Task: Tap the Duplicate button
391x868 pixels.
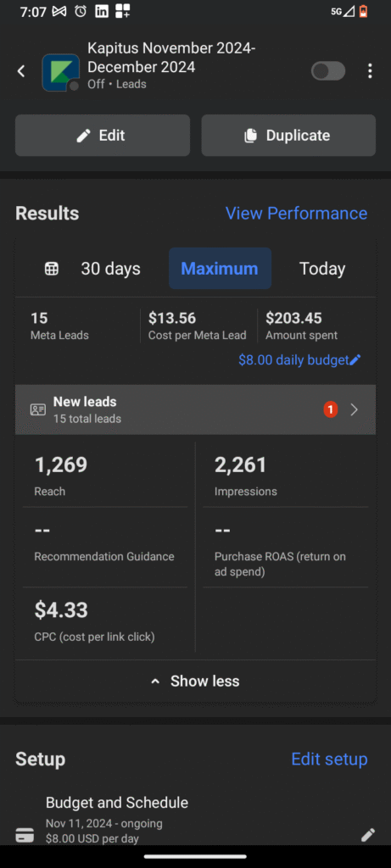Action: tap(288, 136)
